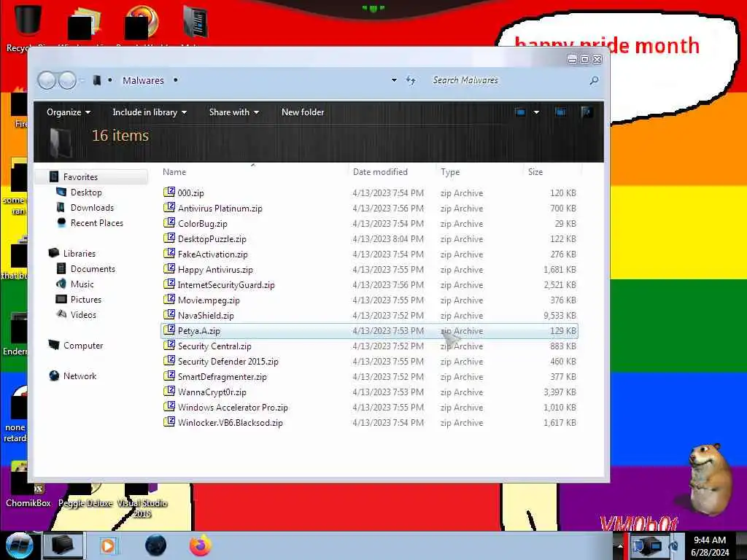Click the Explorer taskbar button
The image size is (747, 560).
click(63, 545)
